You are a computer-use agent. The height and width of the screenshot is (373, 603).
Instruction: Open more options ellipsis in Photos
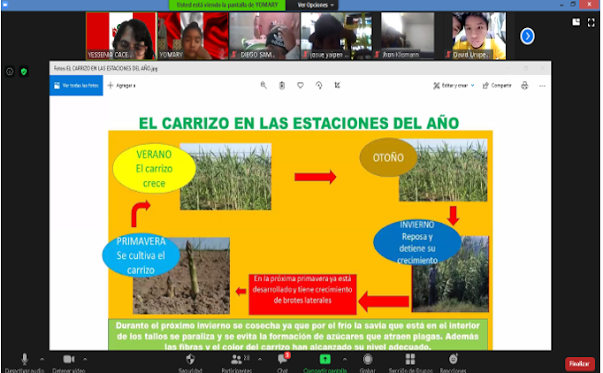pos(542,86)
